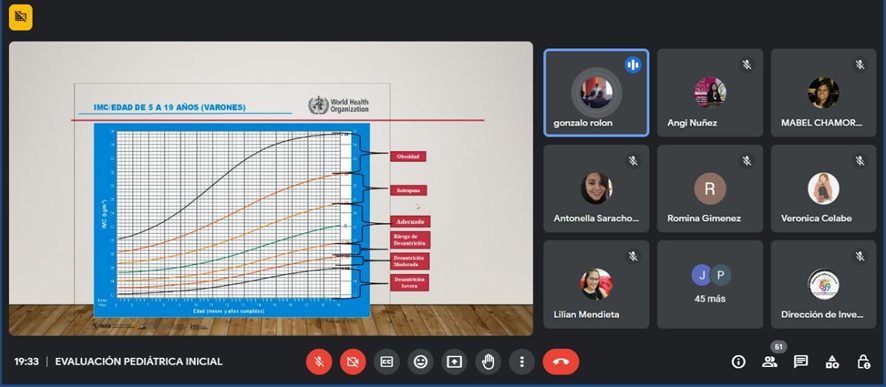Select Dirección de Inve... participant tile
886x387 pixels.
click(x=823, y=284)
